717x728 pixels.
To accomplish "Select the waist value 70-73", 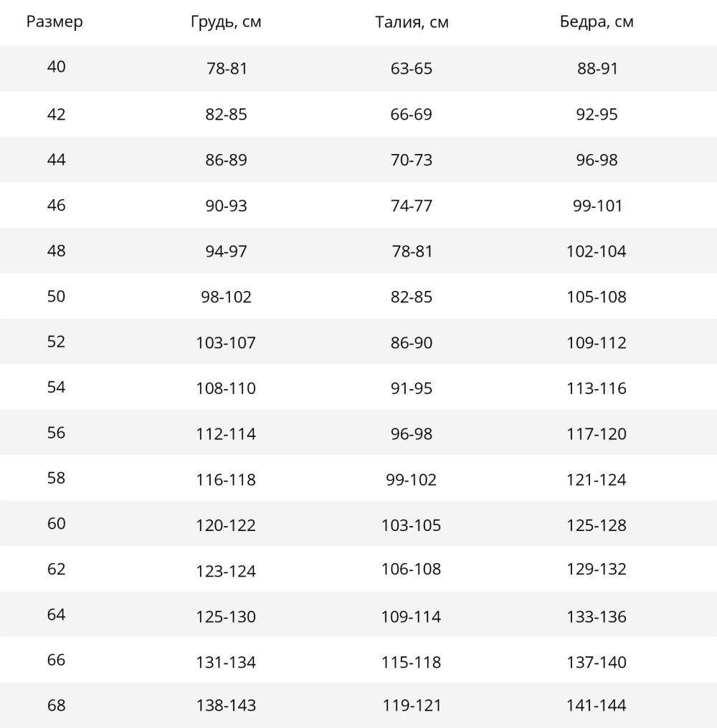I will 412,161.
